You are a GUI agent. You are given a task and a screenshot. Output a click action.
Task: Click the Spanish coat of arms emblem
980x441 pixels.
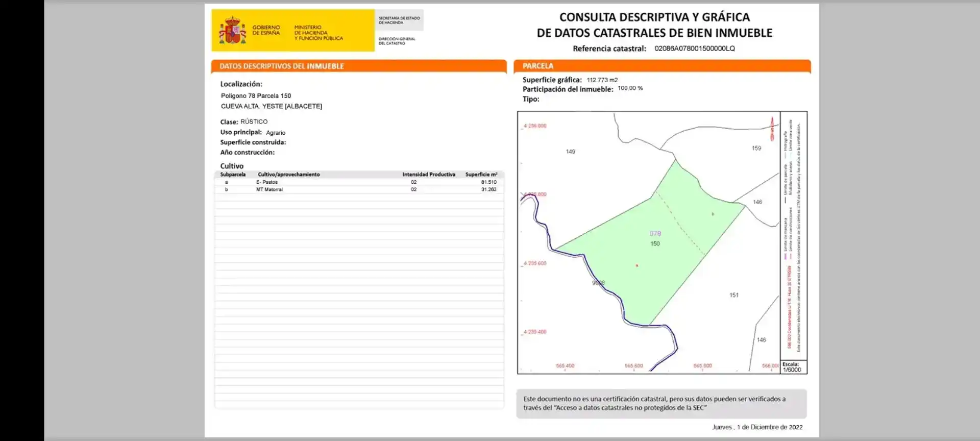(232, 30)
